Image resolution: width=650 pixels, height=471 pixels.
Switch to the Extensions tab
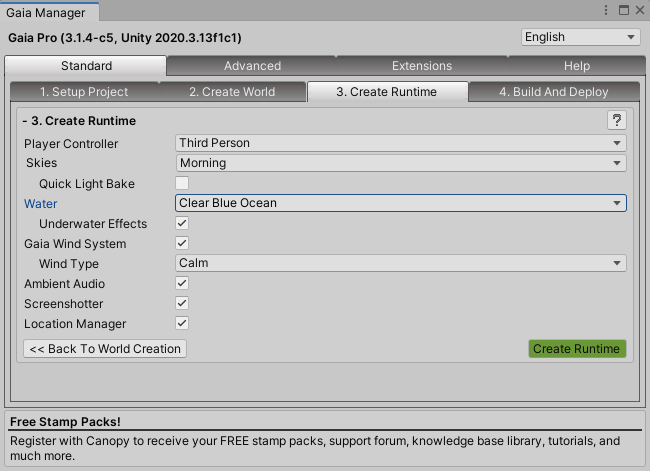click(422, 66)
